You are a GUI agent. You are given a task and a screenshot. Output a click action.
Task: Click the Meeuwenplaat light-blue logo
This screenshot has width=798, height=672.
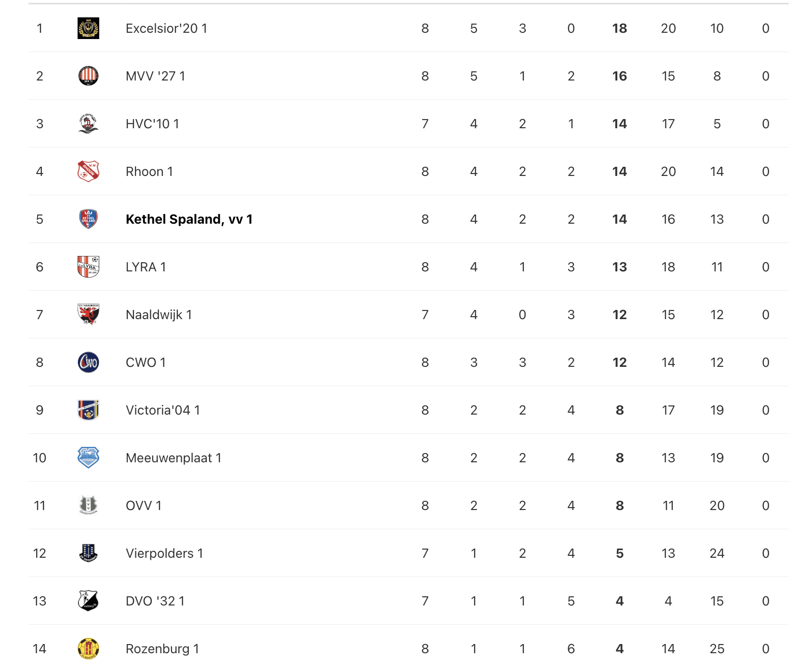click(88, 458)
